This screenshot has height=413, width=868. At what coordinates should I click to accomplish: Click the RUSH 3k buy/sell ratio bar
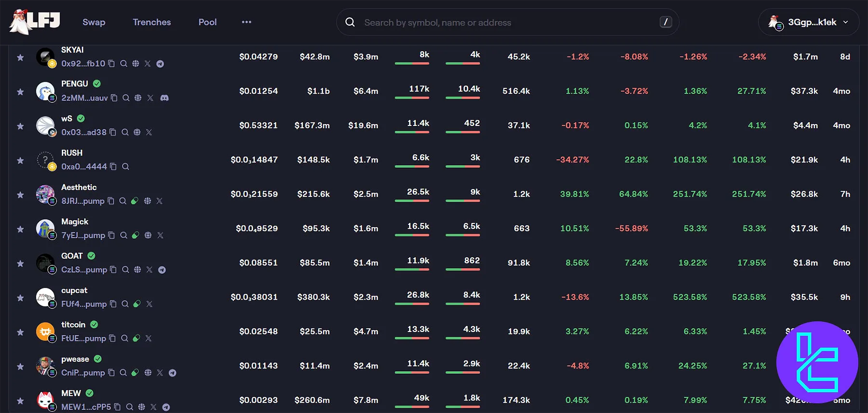(463, 166)
